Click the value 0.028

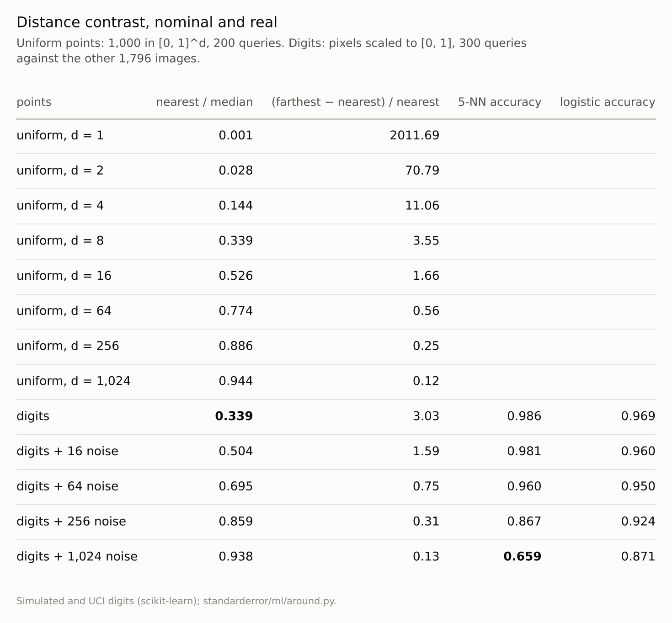236,170
